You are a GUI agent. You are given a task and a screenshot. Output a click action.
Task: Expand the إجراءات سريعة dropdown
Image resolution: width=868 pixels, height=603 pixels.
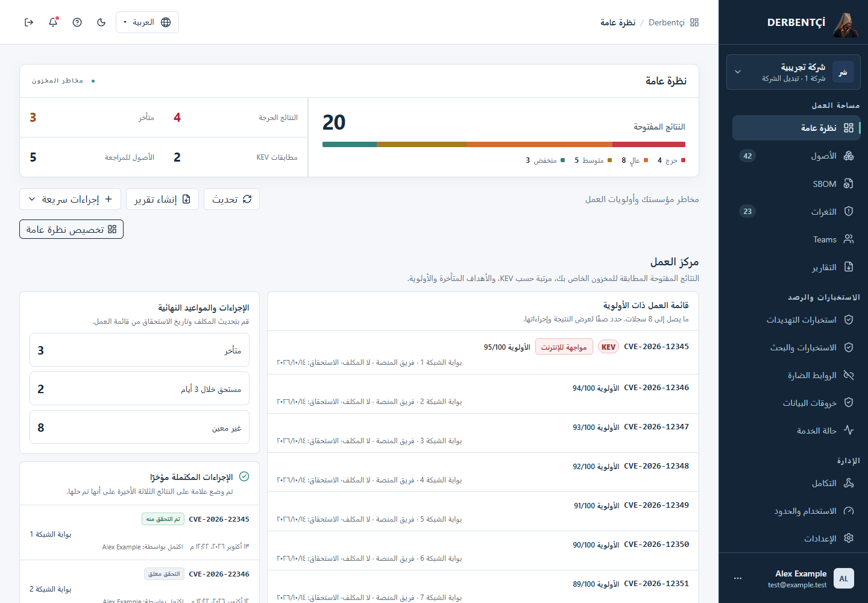click(x=70, y=199)
